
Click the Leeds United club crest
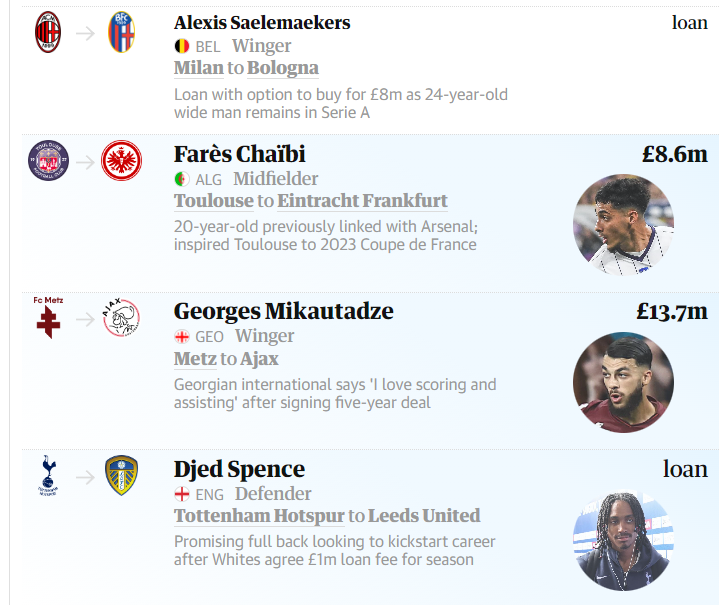point(122,475)
